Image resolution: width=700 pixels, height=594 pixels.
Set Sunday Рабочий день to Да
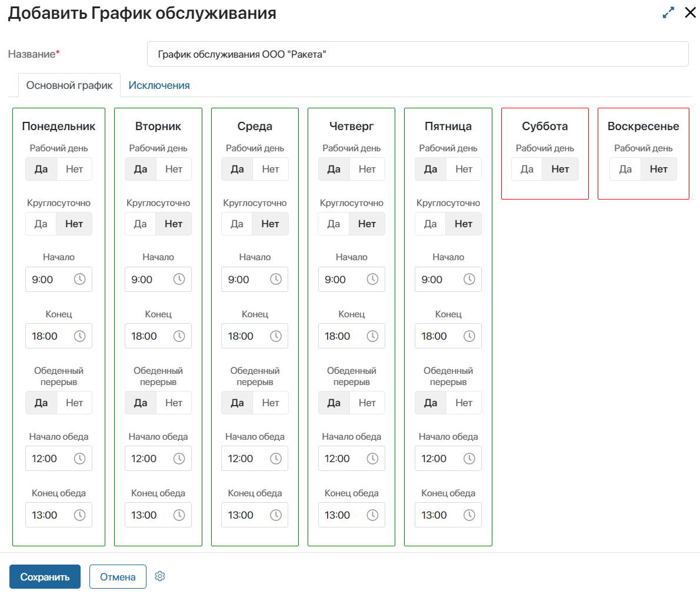625,169
